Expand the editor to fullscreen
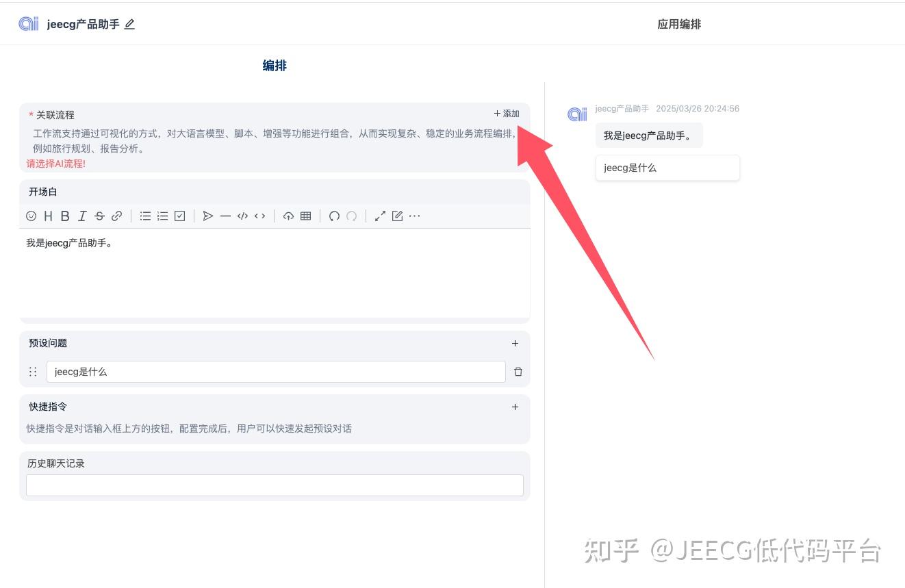 click(x=380, y=216)
